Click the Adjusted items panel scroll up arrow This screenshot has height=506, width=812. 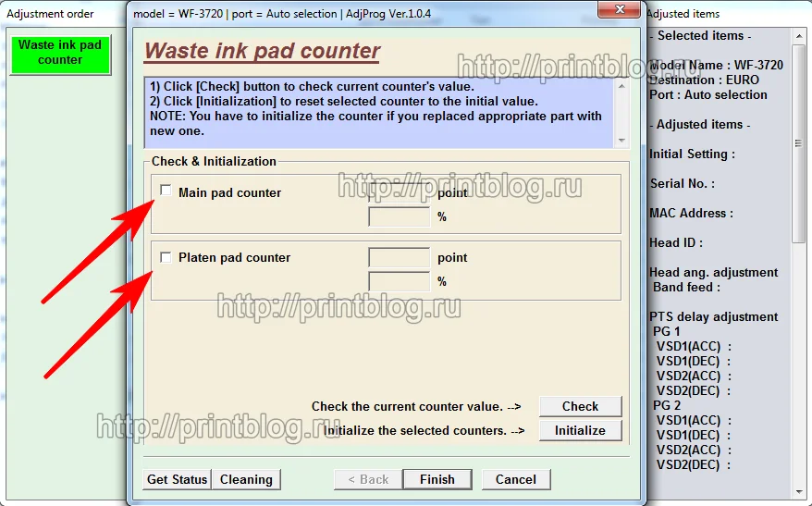[x=798, y=35]
